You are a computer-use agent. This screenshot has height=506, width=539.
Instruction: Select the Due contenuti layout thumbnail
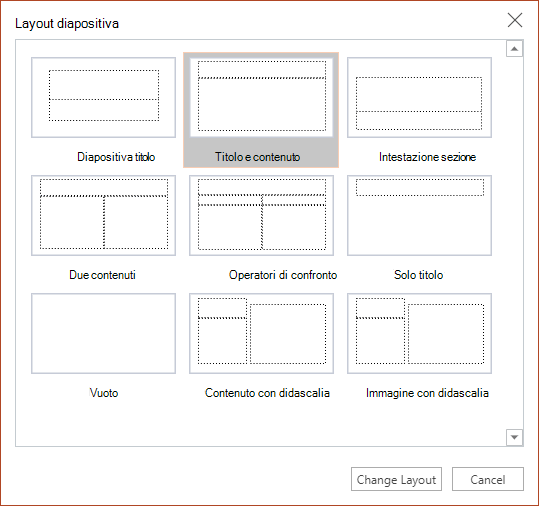click(103, 215)
